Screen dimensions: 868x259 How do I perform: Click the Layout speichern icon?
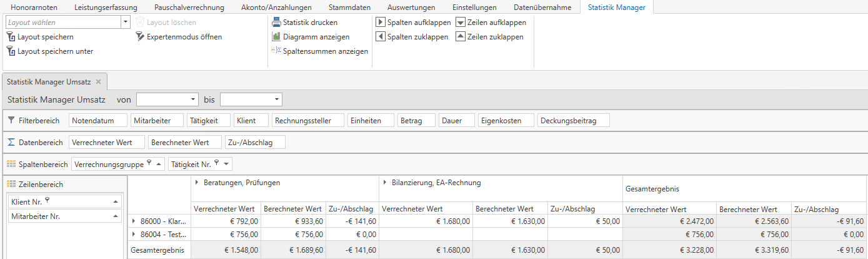pos(11,37)
